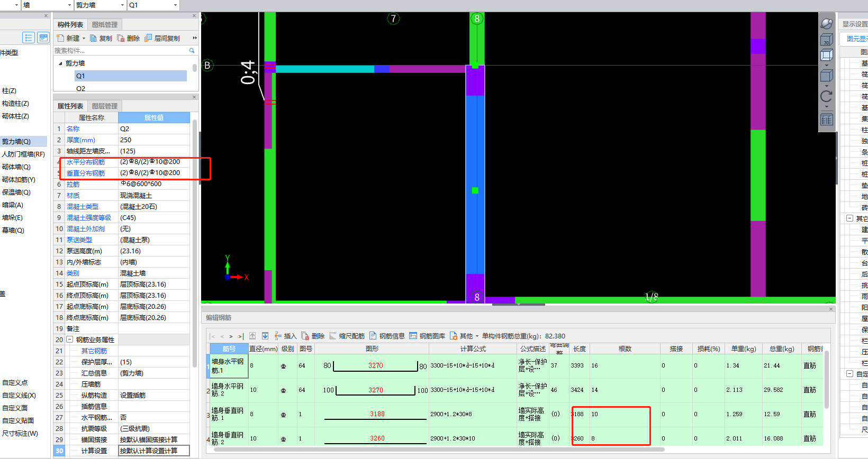Click the orbit view sphere icon
The image size is (868, 459).
(827, 24)
